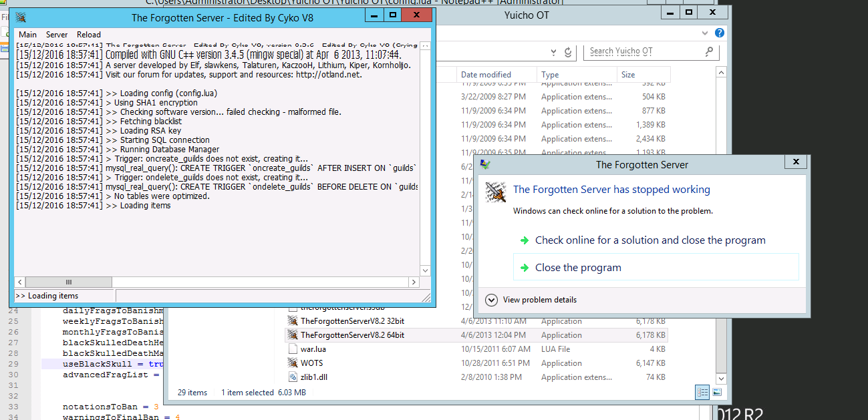
Task: Open the Main menu in Forgotten Server
Action: click(x=27, y=35)
